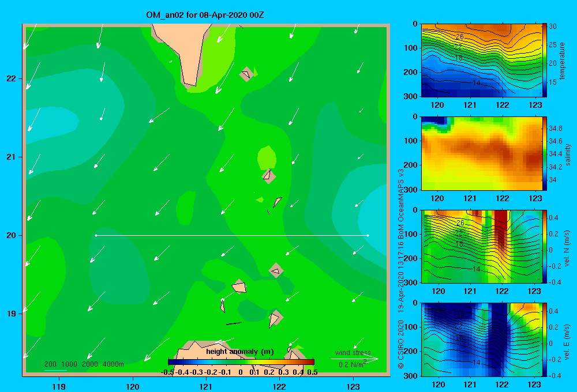The image size is (577, 392).
Task: Open the salinity cross-section panel
Action: point(482,153)
